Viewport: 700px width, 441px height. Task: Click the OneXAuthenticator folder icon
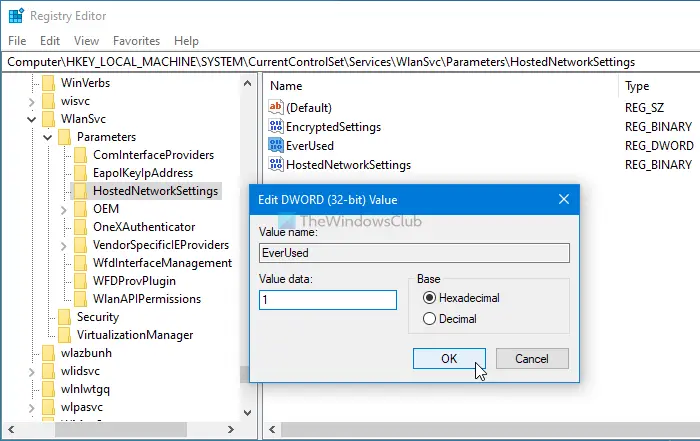click(x=80, y=227)
